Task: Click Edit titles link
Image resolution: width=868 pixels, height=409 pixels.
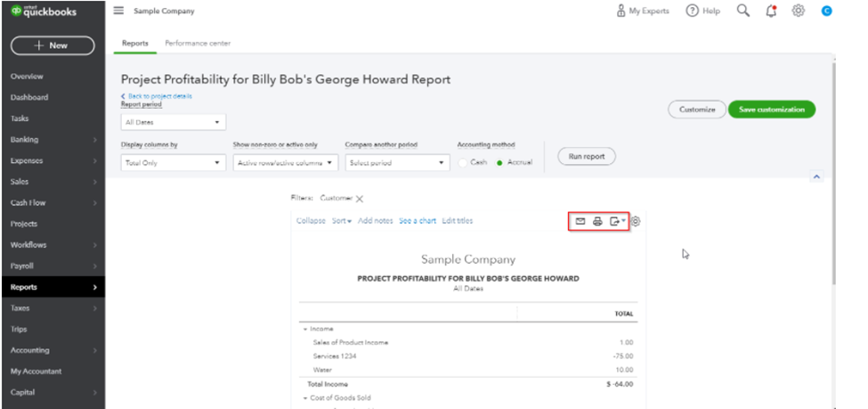Action: tap(458, 221)
